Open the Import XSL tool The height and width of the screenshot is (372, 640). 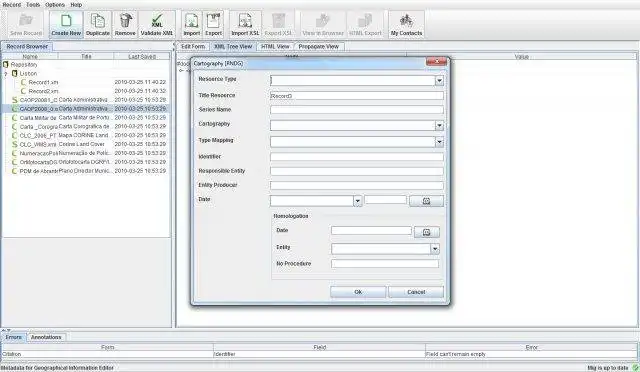(245, 25)
